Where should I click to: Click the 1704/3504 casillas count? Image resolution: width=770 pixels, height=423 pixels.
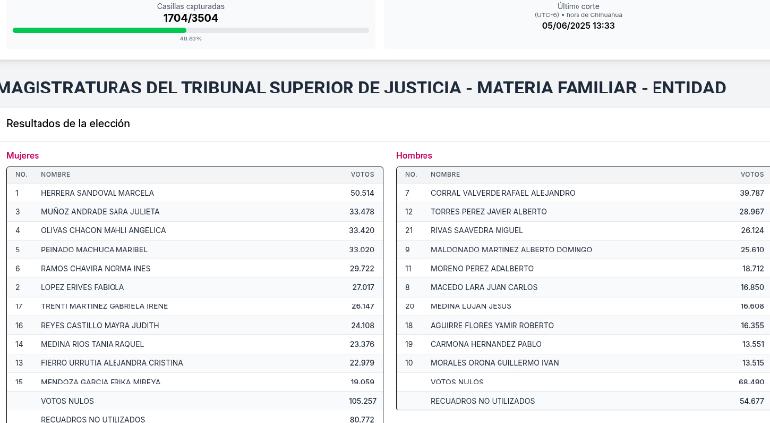click(x=191, y=18)
